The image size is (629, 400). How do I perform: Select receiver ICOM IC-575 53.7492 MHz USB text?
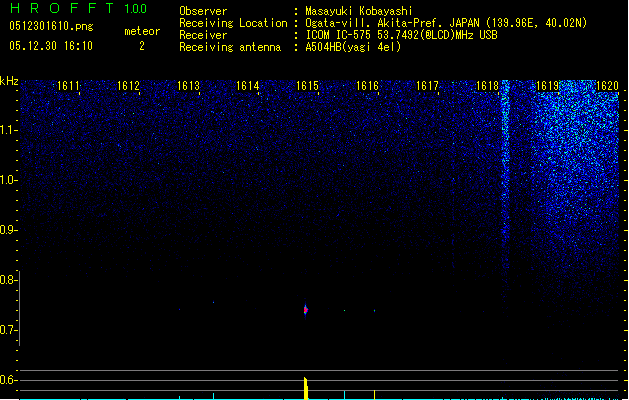tap(401, 35)
